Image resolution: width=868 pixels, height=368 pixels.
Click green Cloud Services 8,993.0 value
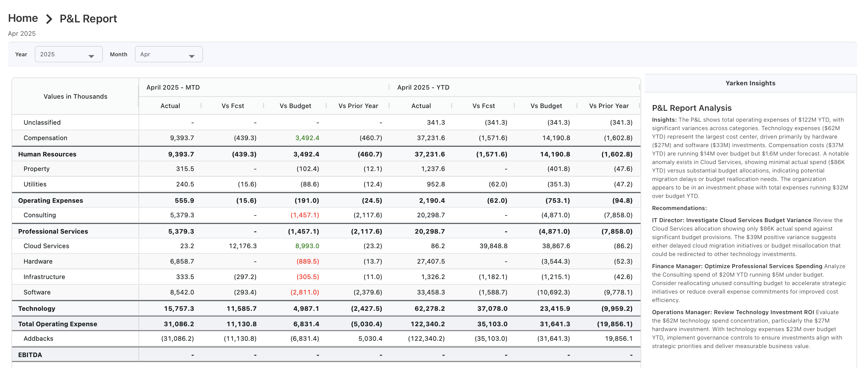point(307,246)
